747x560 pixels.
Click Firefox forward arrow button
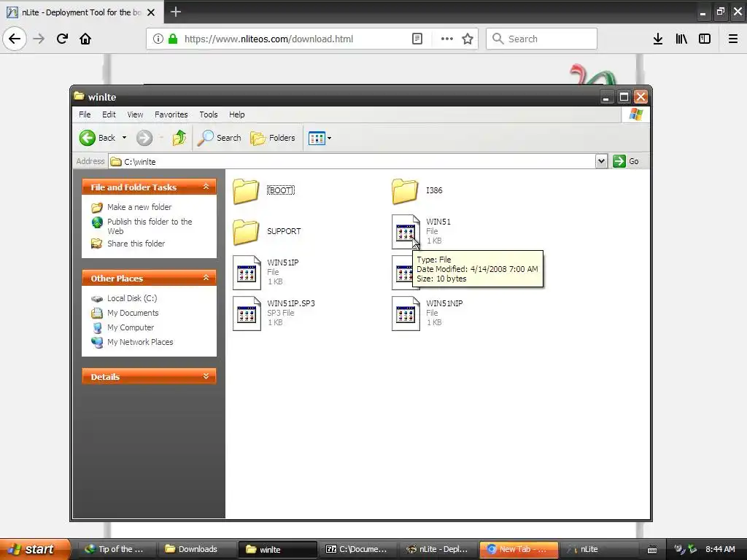click(39, 39)
